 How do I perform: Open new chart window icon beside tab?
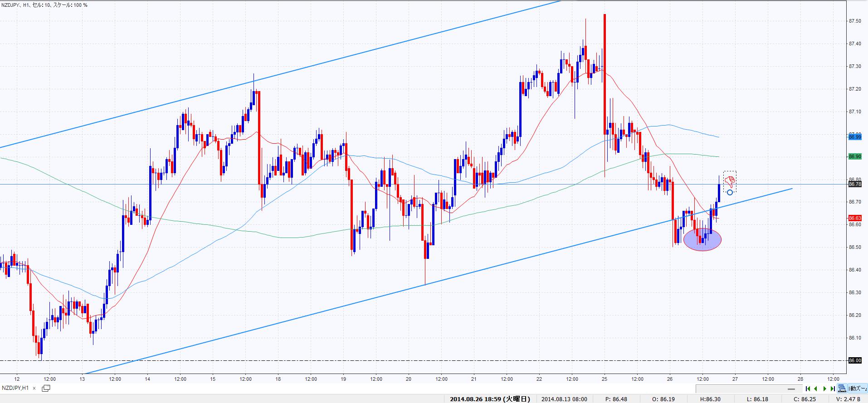tap(46, 388)
